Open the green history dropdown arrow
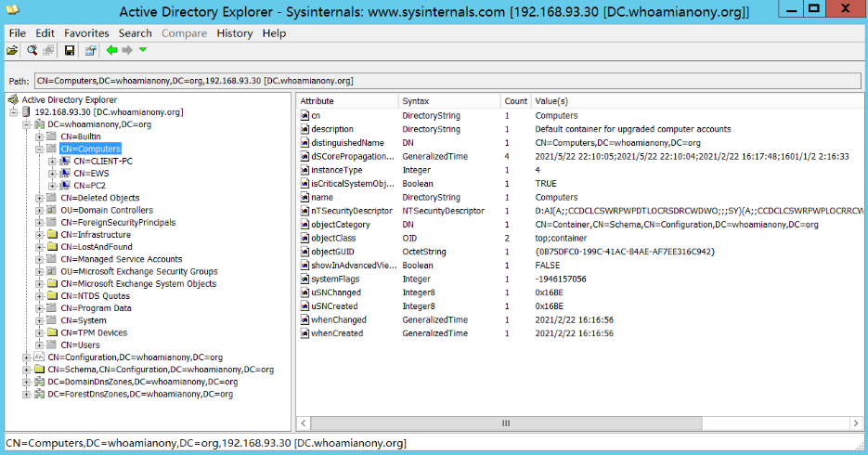The image size is (868, 455). 143,50
